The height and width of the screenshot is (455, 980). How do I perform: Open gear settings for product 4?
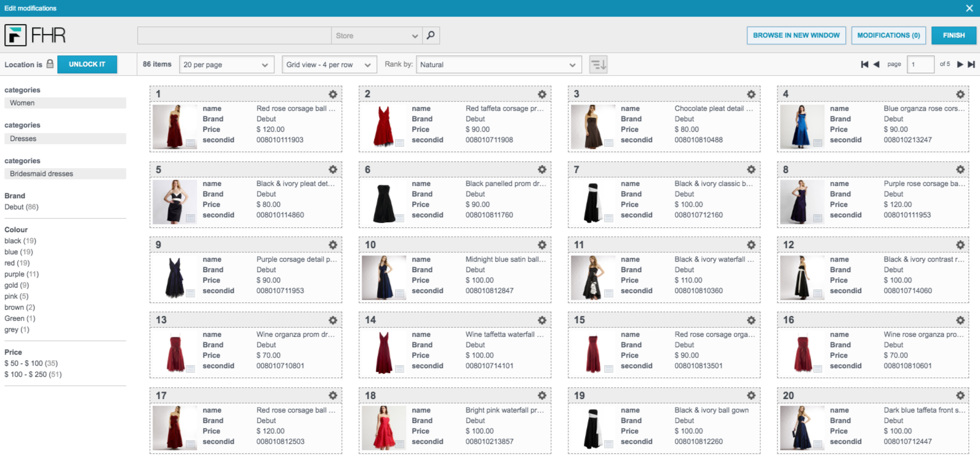(x=960, y=94)
